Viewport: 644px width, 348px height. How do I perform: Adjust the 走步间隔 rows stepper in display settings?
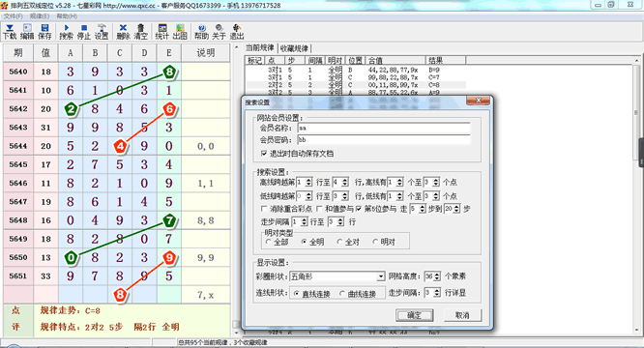[x=437, y=293]
